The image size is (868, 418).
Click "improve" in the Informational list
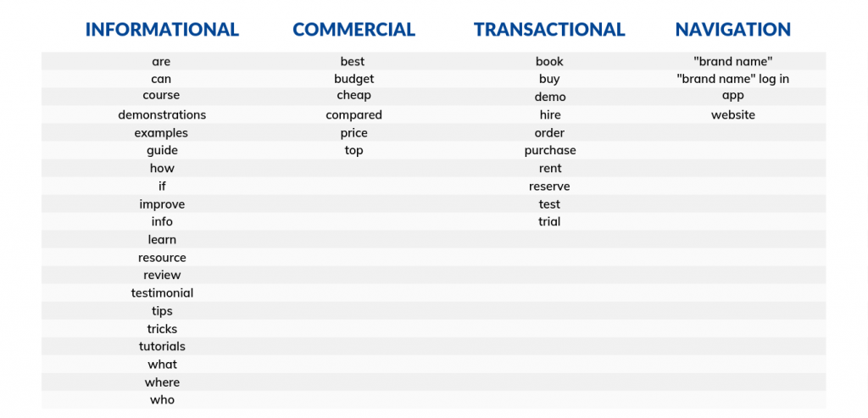(x=162, y=204)
